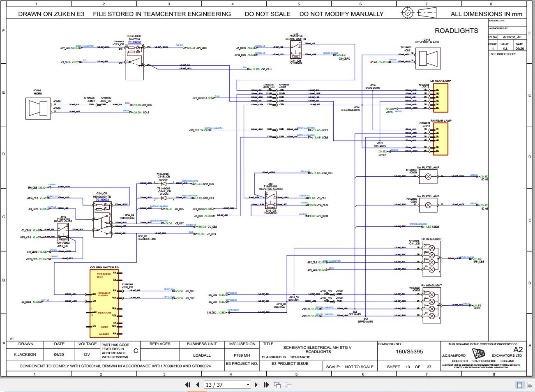Jump to the last page

click(x=266, y=385)
